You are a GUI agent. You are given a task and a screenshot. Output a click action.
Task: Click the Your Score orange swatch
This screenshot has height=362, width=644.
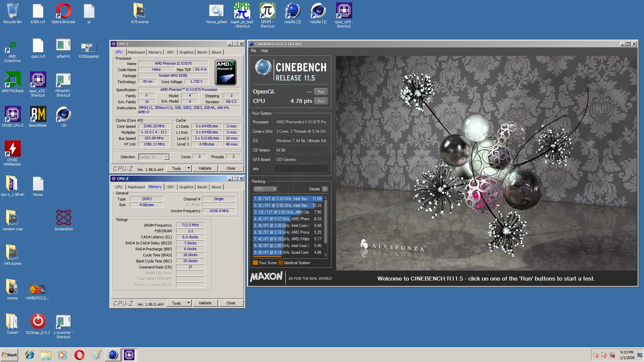click(255, 263)
